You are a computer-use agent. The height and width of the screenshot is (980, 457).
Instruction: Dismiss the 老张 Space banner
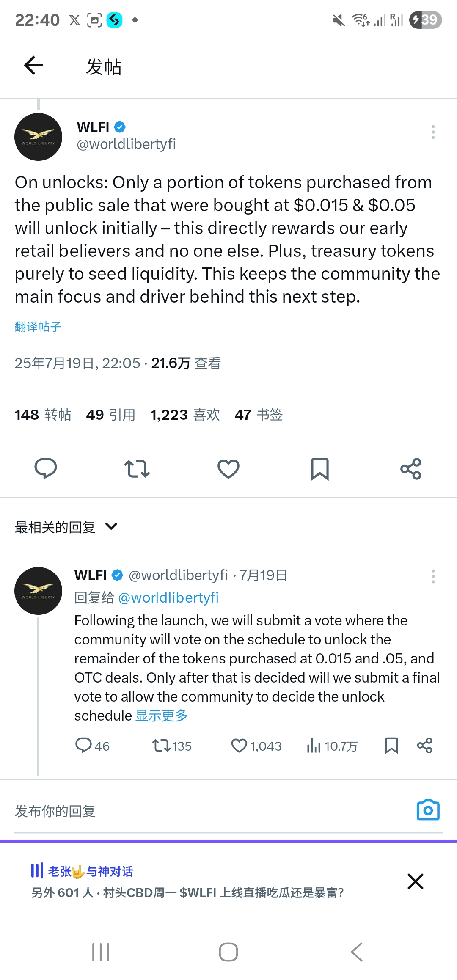[x=416, y=881]
